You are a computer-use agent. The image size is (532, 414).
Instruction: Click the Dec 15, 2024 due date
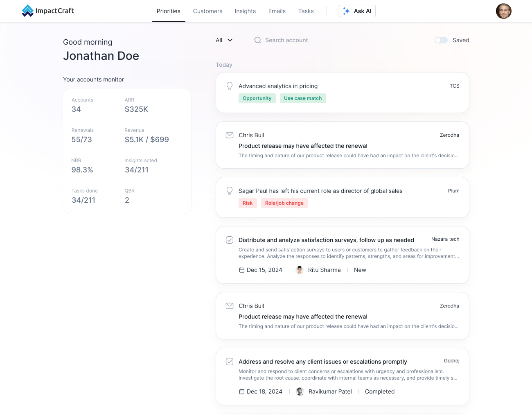[x=264, y=270]
